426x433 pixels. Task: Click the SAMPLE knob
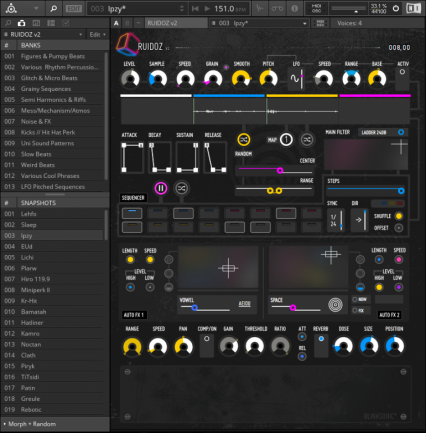157,79
